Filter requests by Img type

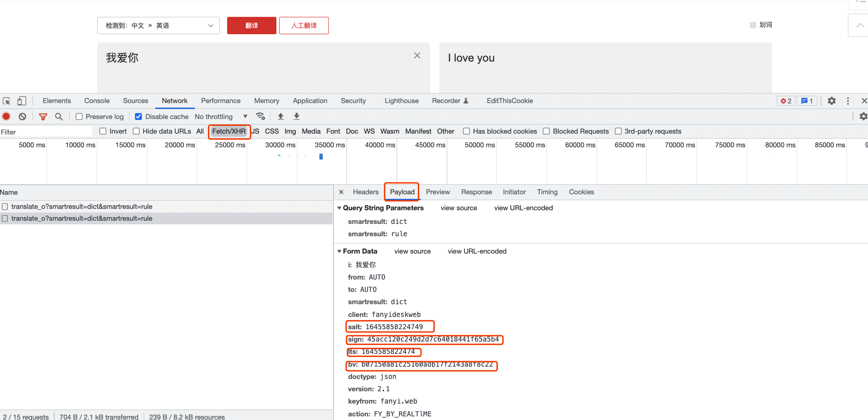click(x=290, y=131)
